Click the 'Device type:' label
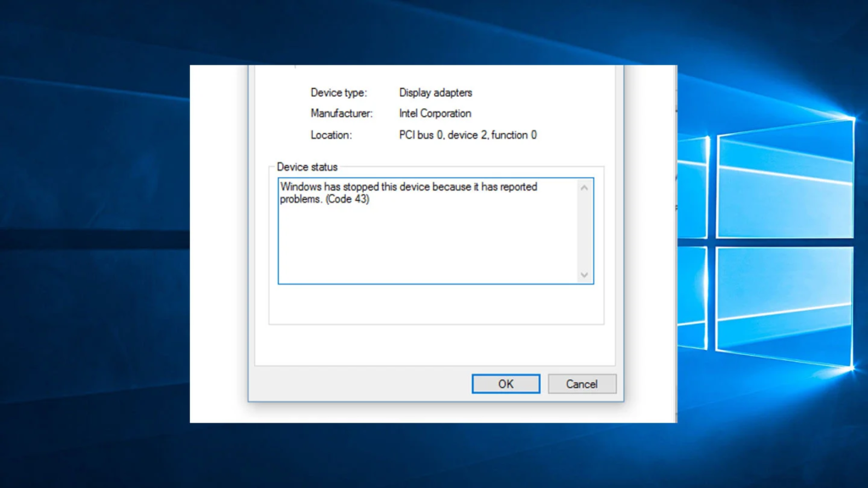The image size is (868, 488). 338,92
